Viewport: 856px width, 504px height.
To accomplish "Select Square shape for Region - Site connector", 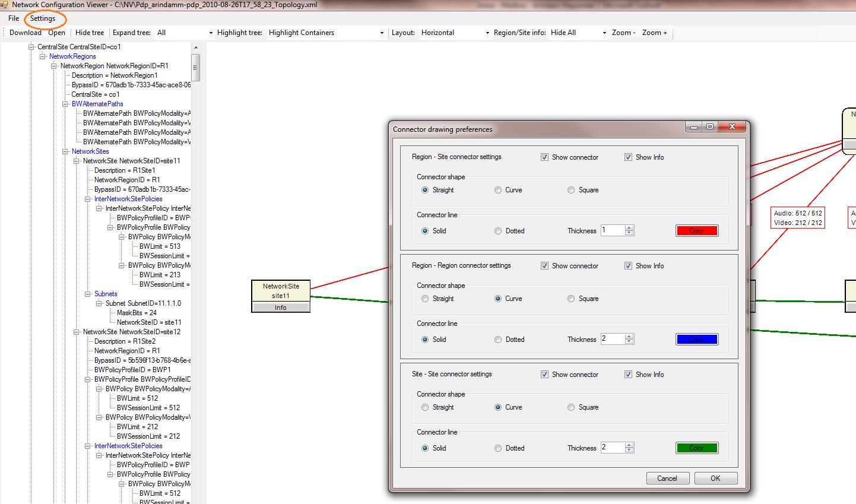I will 571,190.
